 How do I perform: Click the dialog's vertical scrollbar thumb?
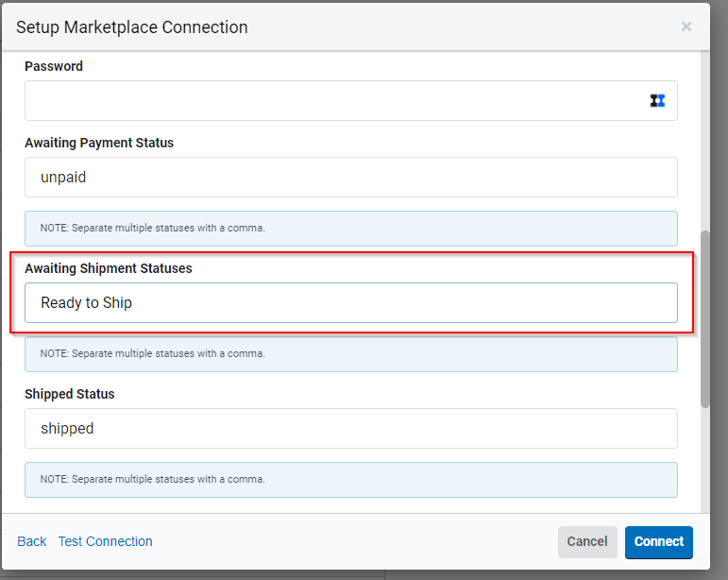coord(704,318)
